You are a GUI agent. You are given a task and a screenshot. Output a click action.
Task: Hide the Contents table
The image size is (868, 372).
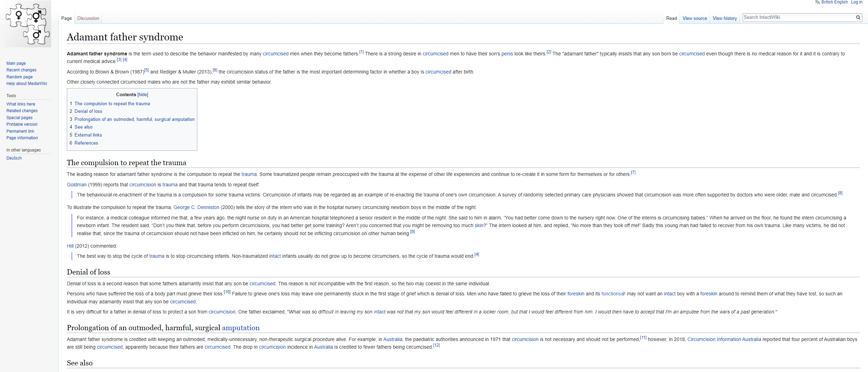(143, 95)
